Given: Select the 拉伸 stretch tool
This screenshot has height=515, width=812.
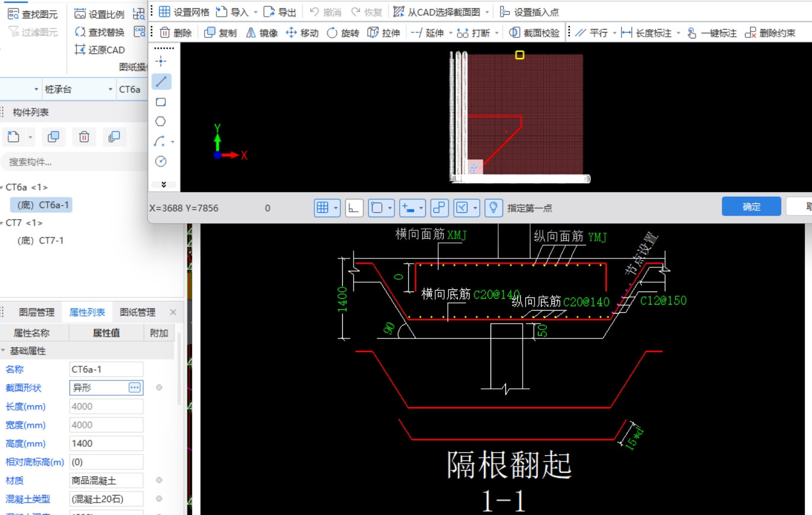Looking at the screenshot, I should [x=384, y=33].
